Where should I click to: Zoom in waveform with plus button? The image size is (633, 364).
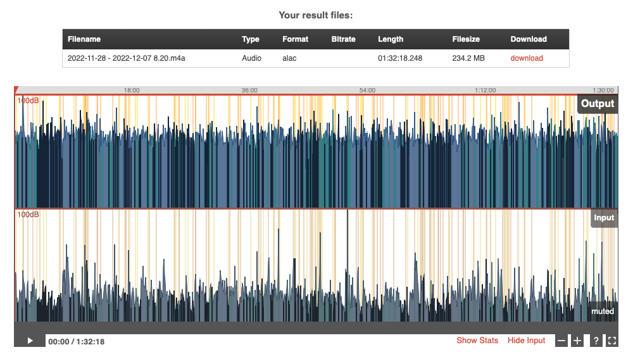(577, 341)
